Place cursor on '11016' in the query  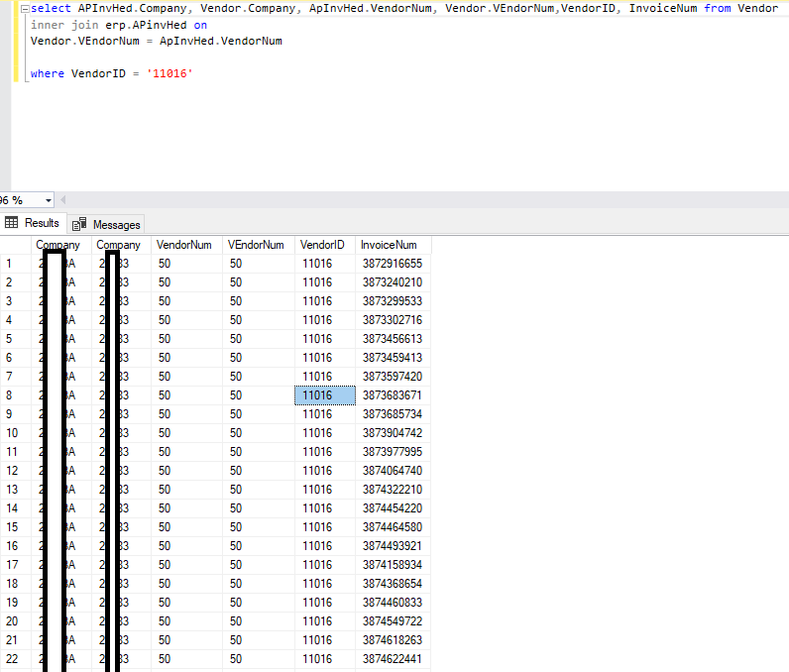tap(169, 74)
